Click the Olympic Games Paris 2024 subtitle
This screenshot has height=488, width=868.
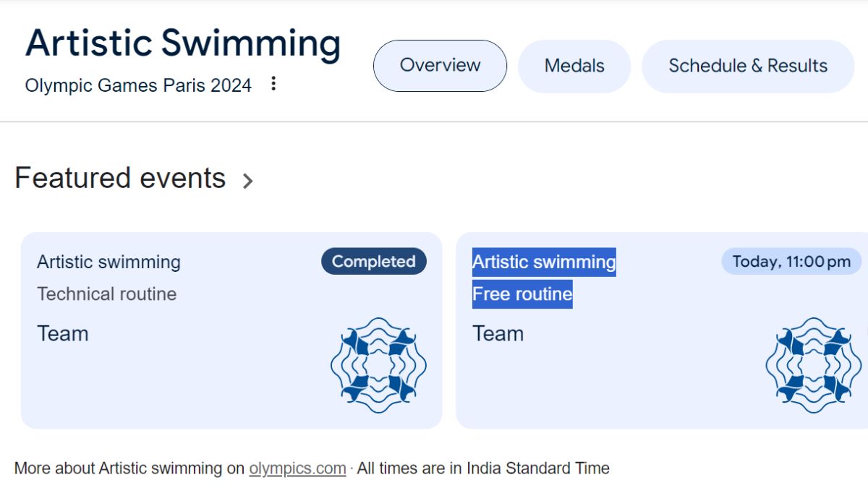coord(138,85)
